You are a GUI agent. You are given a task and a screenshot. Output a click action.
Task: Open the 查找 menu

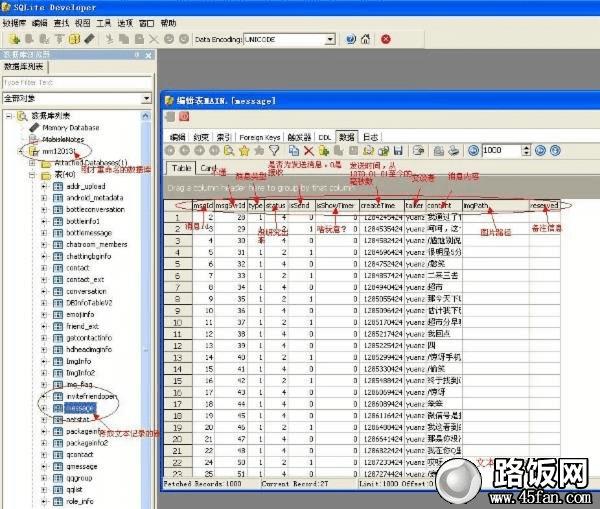tap(61, 23)
